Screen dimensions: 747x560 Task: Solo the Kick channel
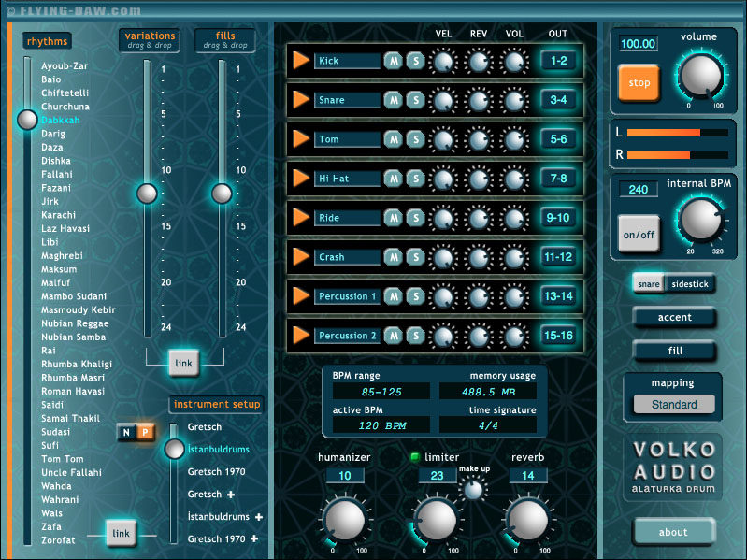[x=416, y=61]
